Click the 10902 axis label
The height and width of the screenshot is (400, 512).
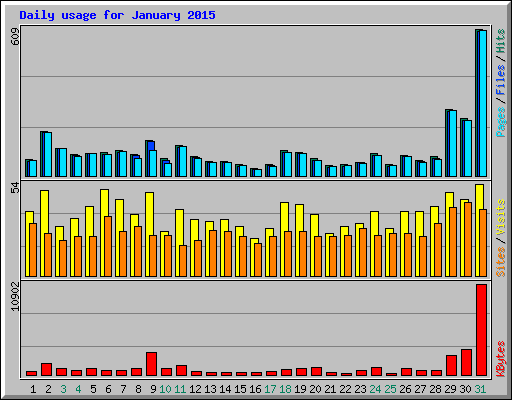point(15,296)
